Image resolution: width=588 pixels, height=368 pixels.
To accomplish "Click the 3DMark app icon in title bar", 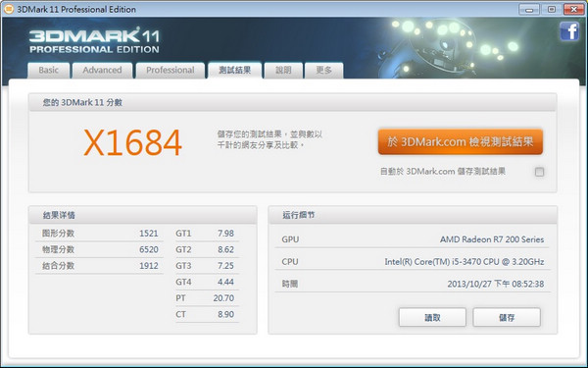I will [x=8, y=9].
